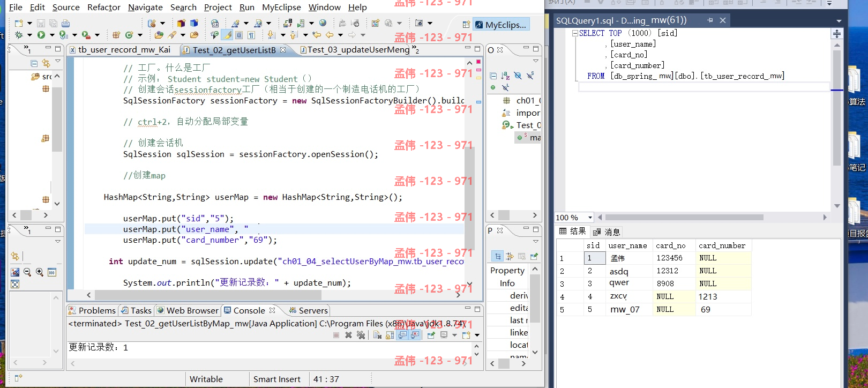Open Debug configurations dropdown arrow
The height and width of the screenshot is (388, 868).
tap(29, 35)
